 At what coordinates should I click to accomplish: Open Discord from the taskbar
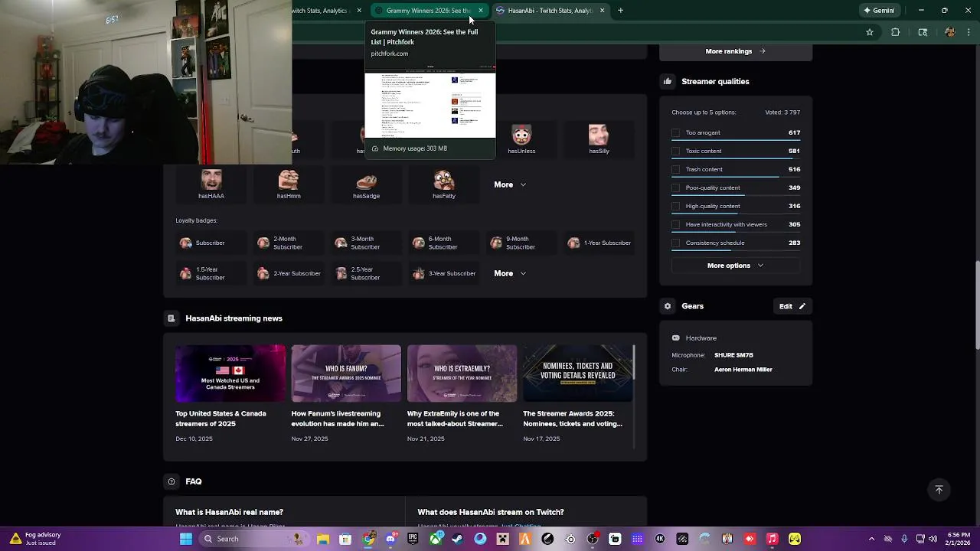click(x=390, y=539)
